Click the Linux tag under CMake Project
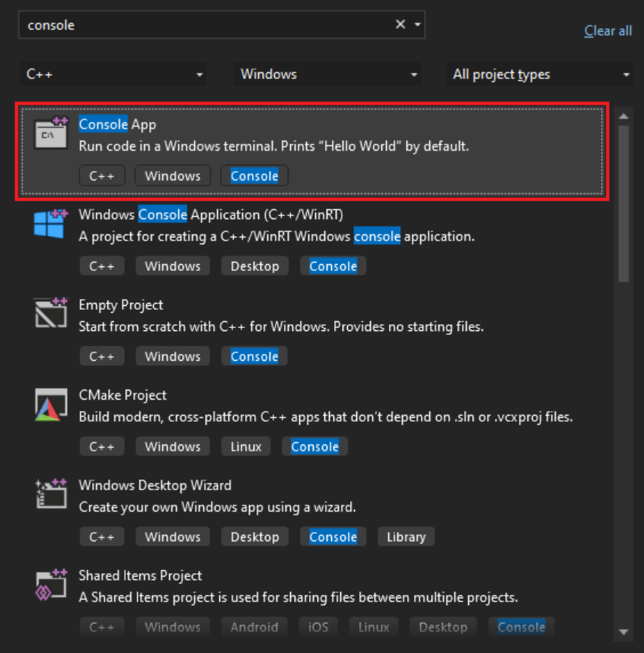The image size is (644, 653). (x=246, y=447)
